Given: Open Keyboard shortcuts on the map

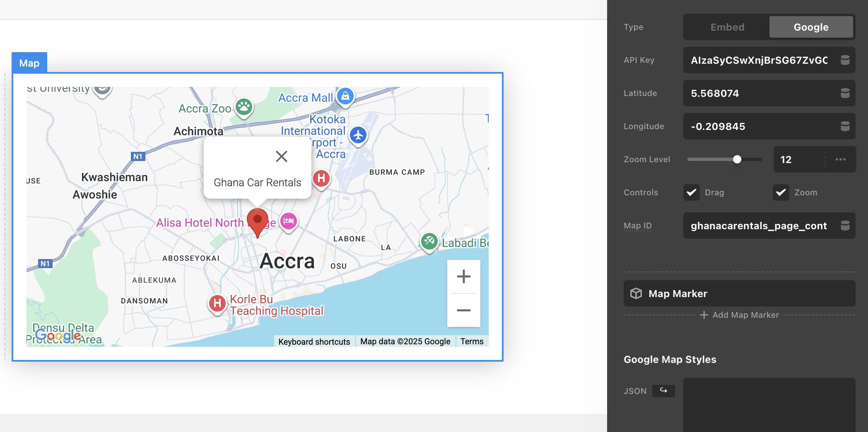Looking at the screenshot, I should click(314, 341).
